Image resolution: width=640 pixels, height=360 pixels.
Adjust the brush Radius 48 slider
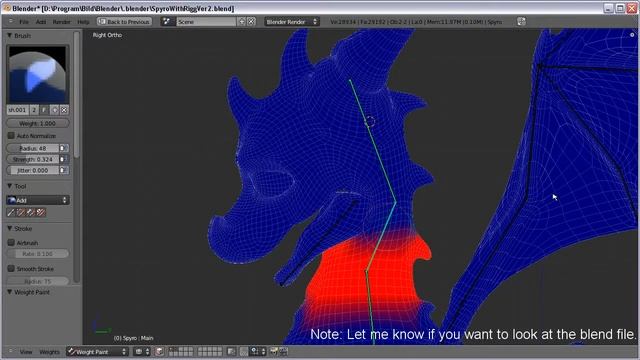tap(33, 148)
